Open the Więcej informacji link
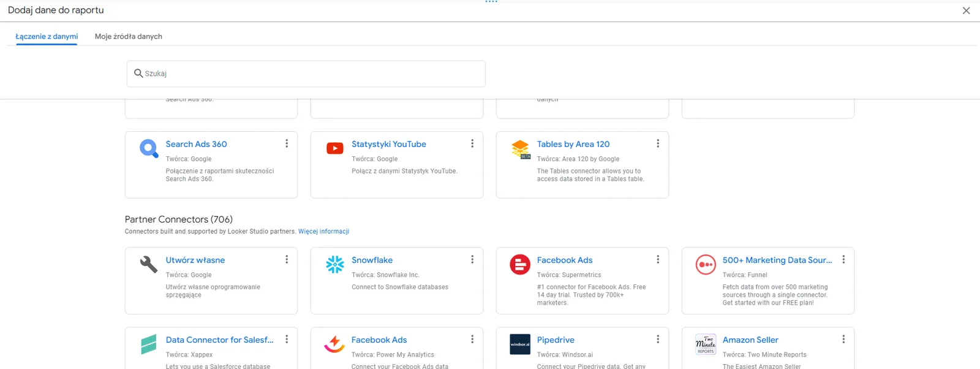The width and height of the screenshot is (980, 369). pyautogui.click(x=323, y=232)
